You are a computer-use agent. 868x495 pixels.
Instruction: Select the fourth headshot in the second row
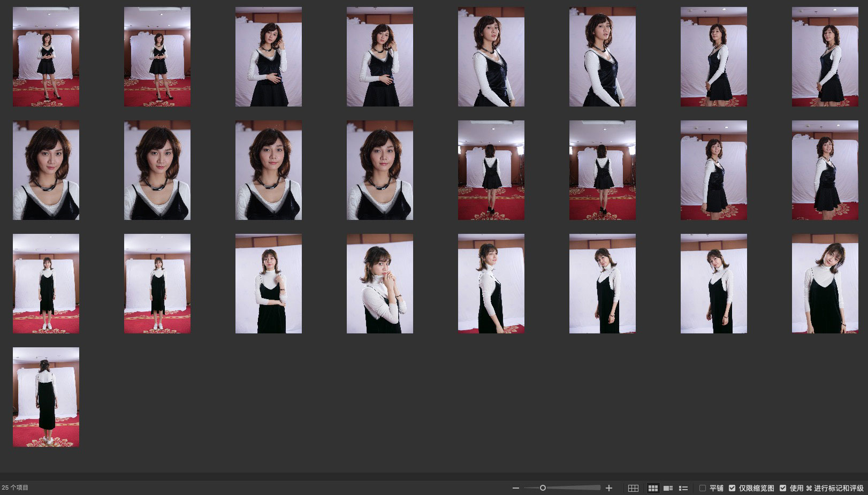coord(380,170)
